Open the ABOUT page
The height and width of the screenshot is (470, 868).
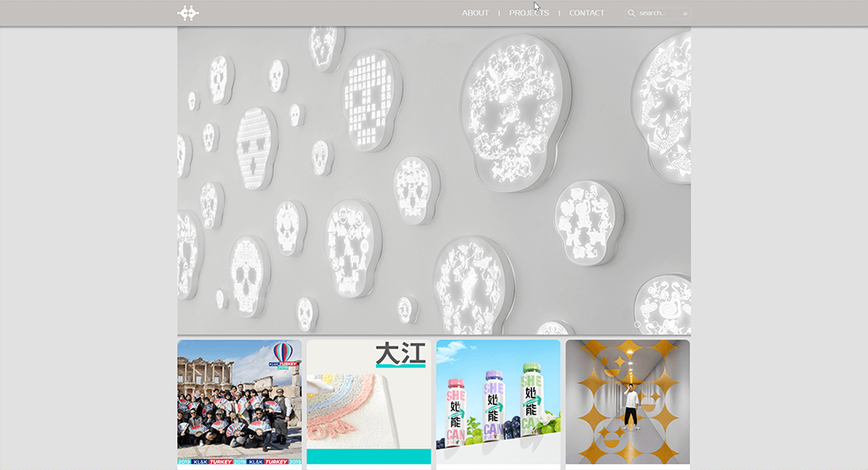pyautogui.click(x=475, y=13)
